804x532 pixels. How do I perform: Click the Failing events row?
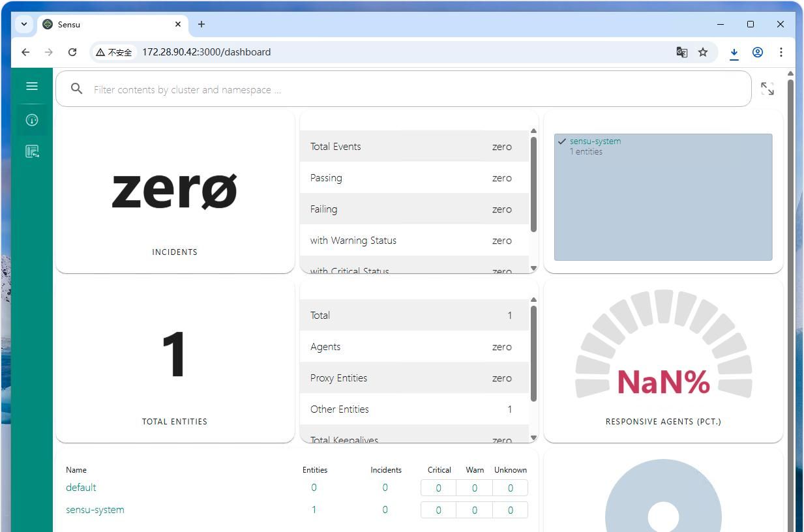click(414, 209)
